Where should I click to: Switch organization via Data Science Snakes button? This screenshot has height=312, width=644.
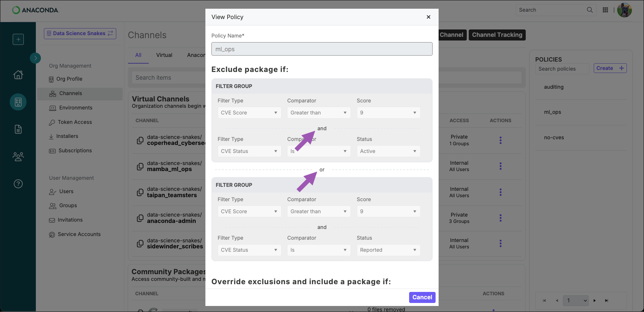tap(80, 33)
